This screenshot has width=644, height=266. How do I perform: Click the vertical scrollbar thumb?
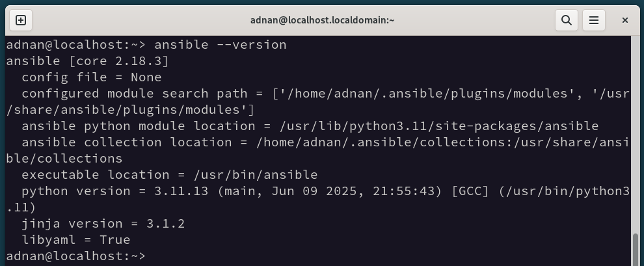[x=636, y=250]
